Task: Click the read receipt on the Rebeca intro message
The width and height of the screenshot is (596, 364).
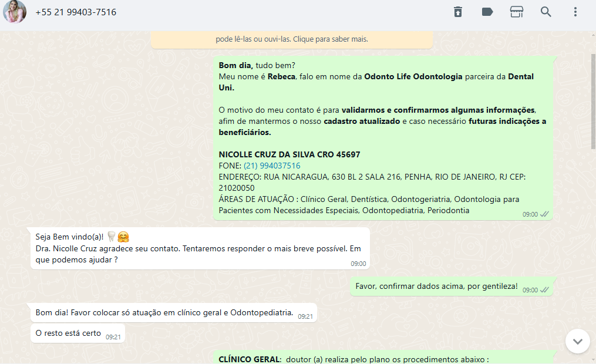Action: tap(544, 214)
